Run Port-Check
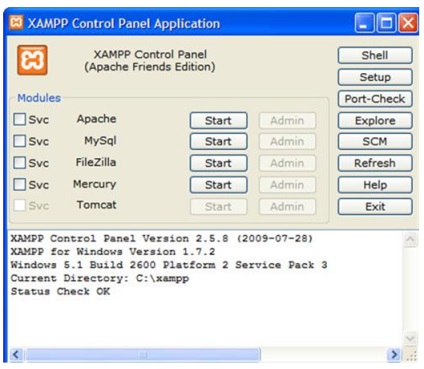424x369 pixels. point(375,99)
